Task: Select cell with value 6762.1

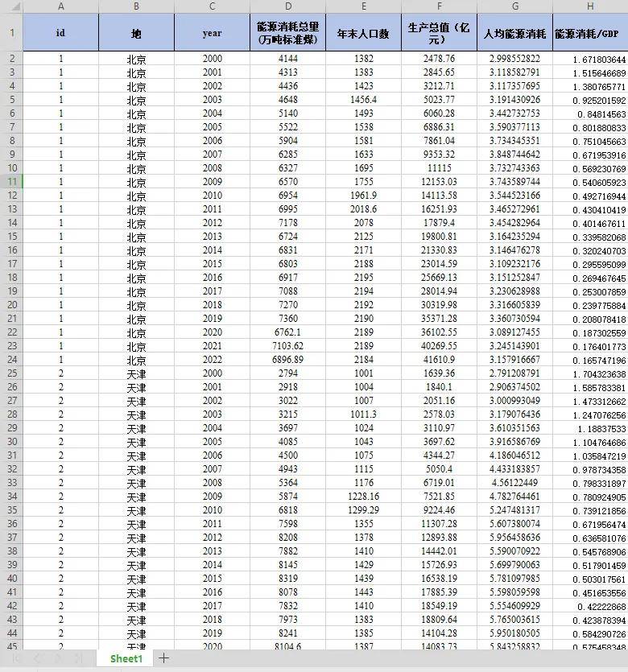Action: [288, 332]
